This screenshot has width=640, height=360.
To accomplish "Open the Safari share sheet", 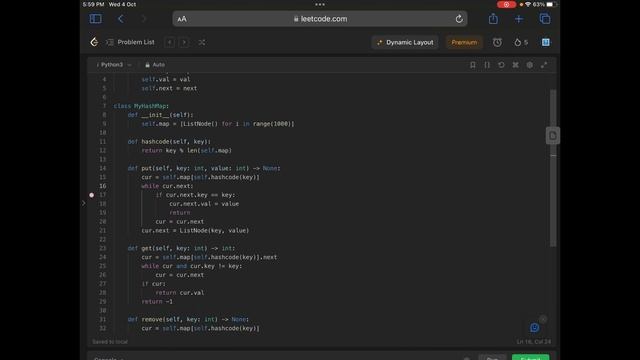I will coord(493,19).
